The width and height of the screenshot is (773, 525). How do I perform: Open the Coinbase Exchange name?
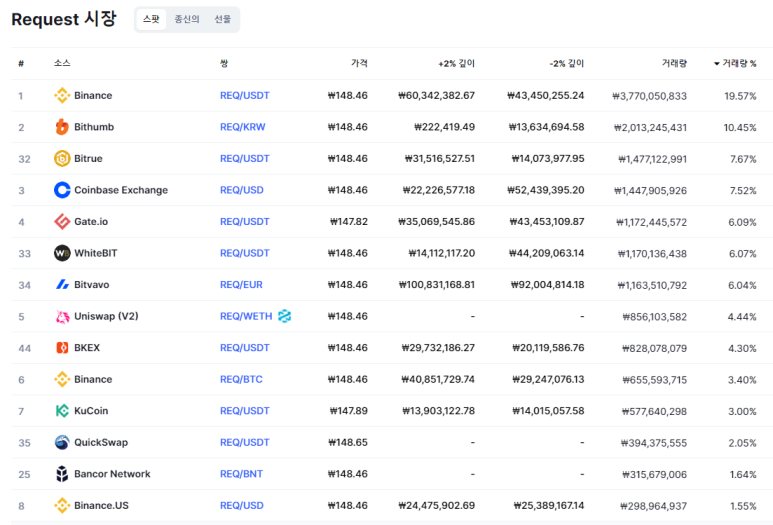coord(121,190)
